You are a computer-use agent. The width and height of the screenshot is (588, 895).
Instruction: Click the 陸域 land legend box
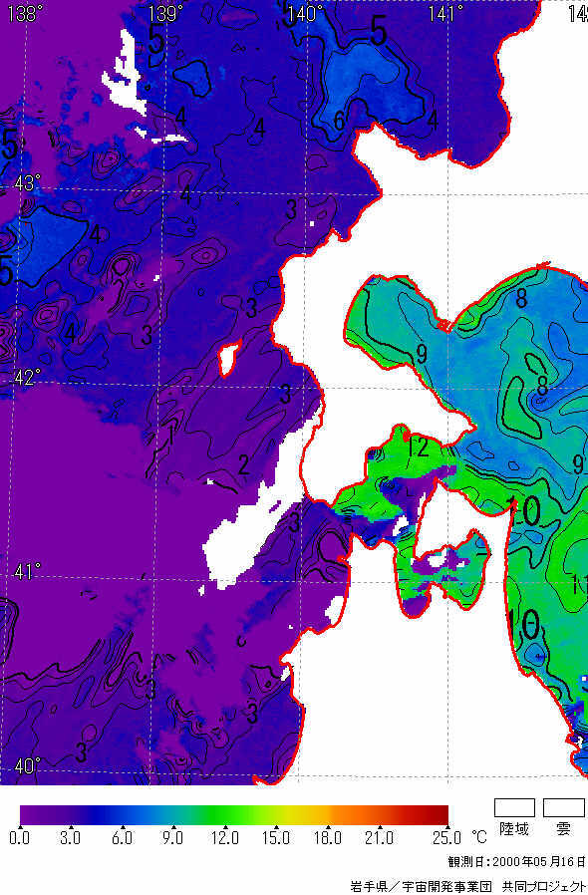514,807
